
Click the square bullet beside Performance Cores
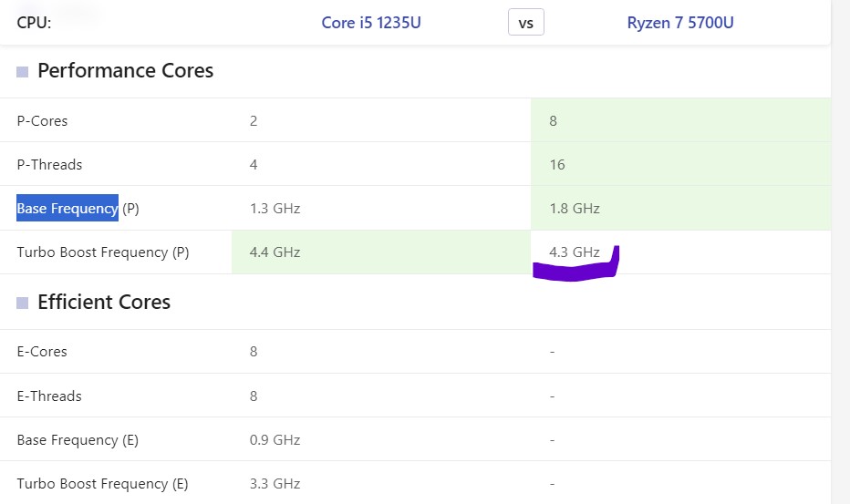point(22,71)
